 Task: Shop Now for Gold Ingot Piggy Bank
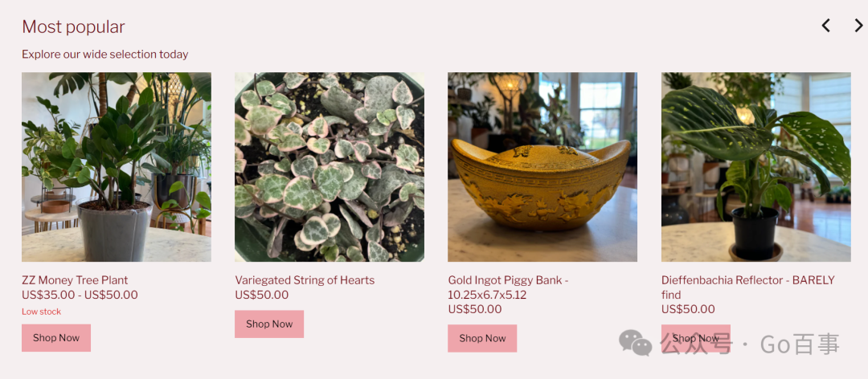click(x=482, y=339)
